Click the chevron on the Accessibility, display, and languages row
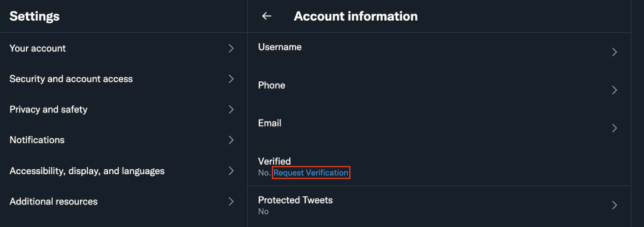The image size is (644, 227). pos(231,171)
